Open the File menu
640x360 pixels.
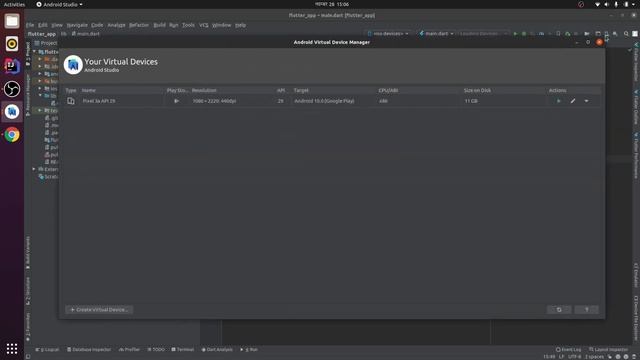tap(30, 25)
